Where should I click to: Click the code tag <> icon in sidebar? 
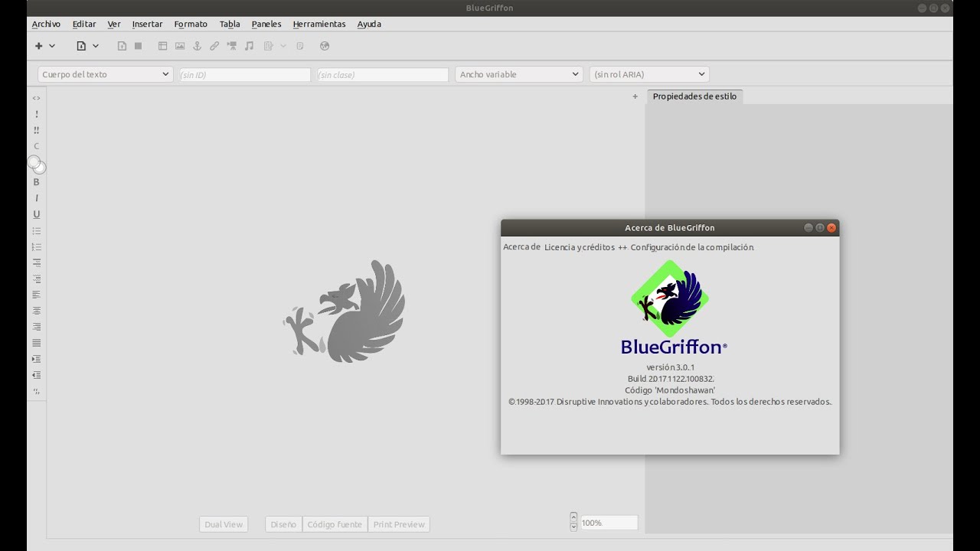pos(36,98)
